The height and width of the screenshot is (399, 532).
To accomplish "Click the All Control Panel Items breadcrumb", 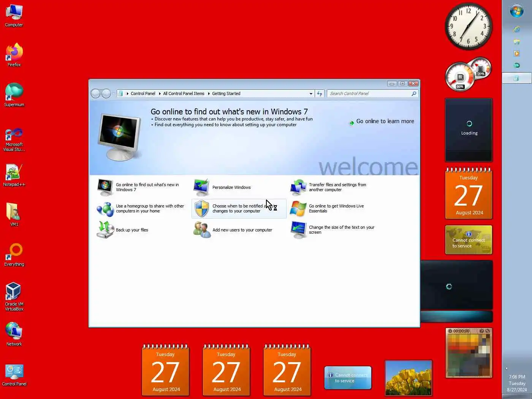I will [x=184, y=93].
